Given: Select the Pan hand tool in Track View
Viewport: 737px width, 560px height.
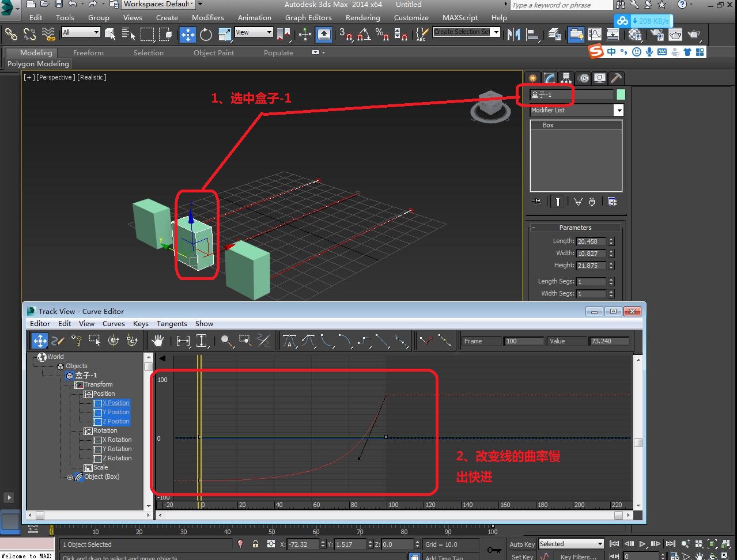Looking at the screenshot, I should pyautogui.click(x=157, y=341).
